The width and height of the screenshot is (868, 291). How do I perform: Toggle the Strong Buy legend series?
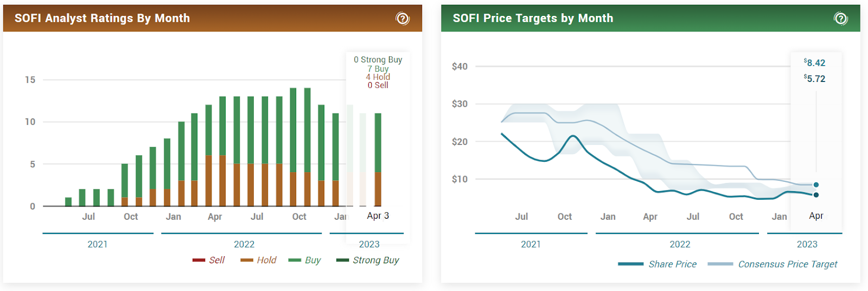(368, 260)
